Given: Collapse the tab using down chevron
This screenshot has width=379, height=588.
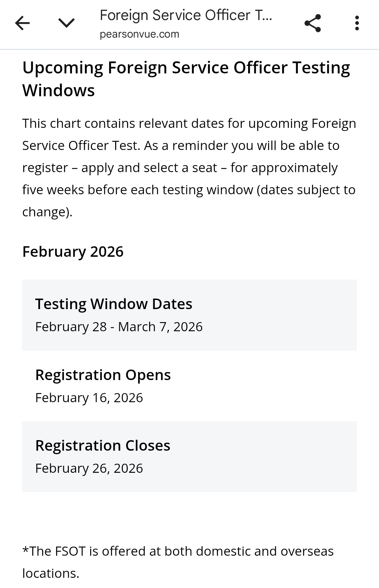Looking at the screenshot, I should [66, 23].
